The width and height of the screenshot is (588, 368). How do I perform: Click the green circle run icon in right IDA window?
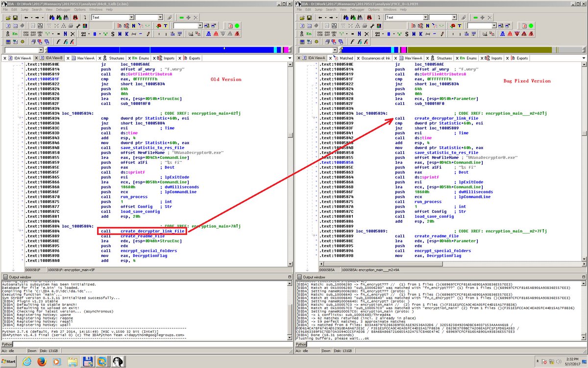531,26
